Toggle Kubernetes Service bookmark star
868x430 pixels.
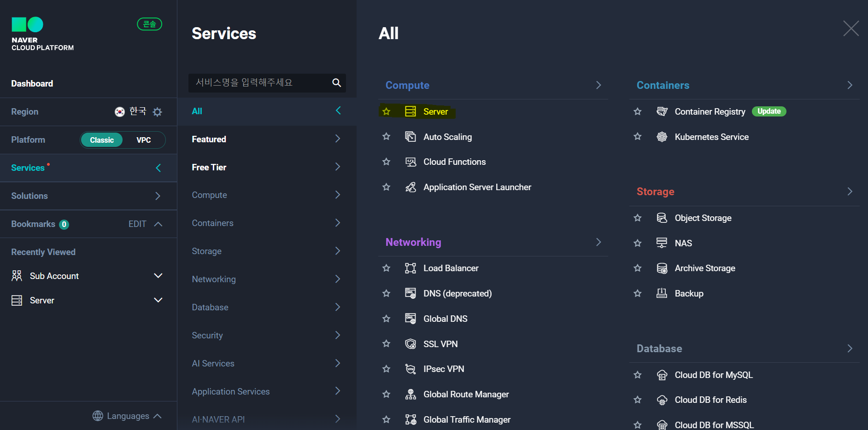(637, 137)
